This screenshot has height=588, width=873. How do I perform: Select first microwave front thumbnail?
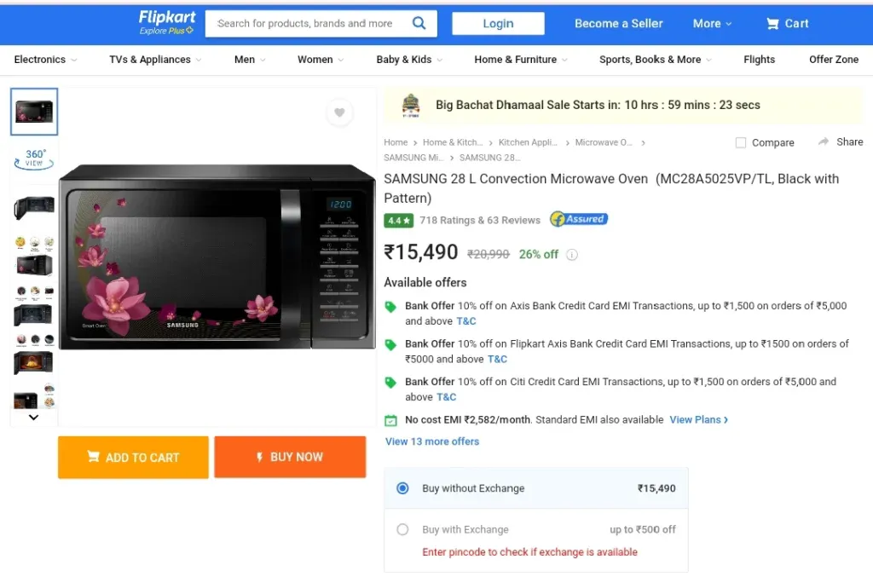click(34, 112)
